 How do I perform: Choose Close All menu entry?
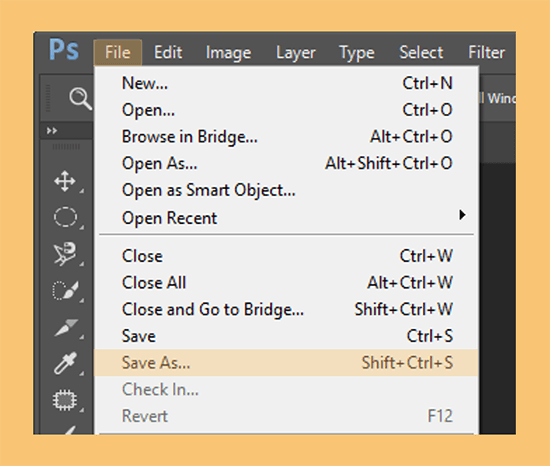click(287, 283)
